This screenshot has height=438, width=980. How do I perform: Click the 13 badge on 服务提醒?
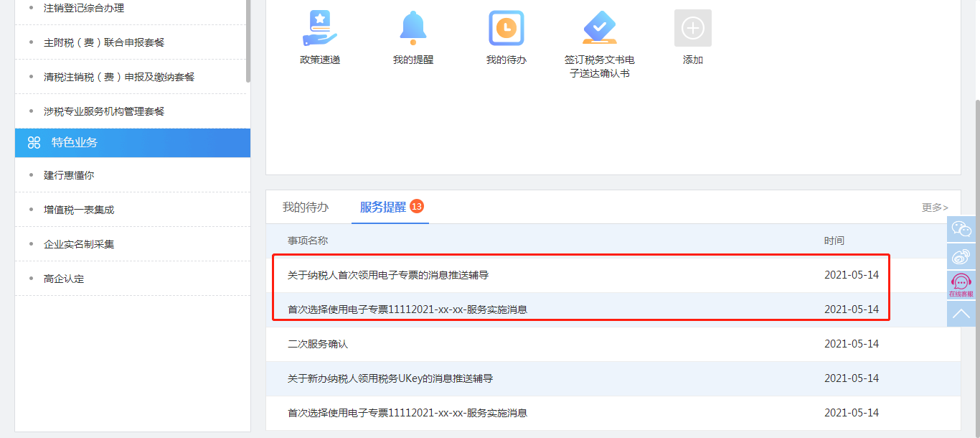pos(417,207)
